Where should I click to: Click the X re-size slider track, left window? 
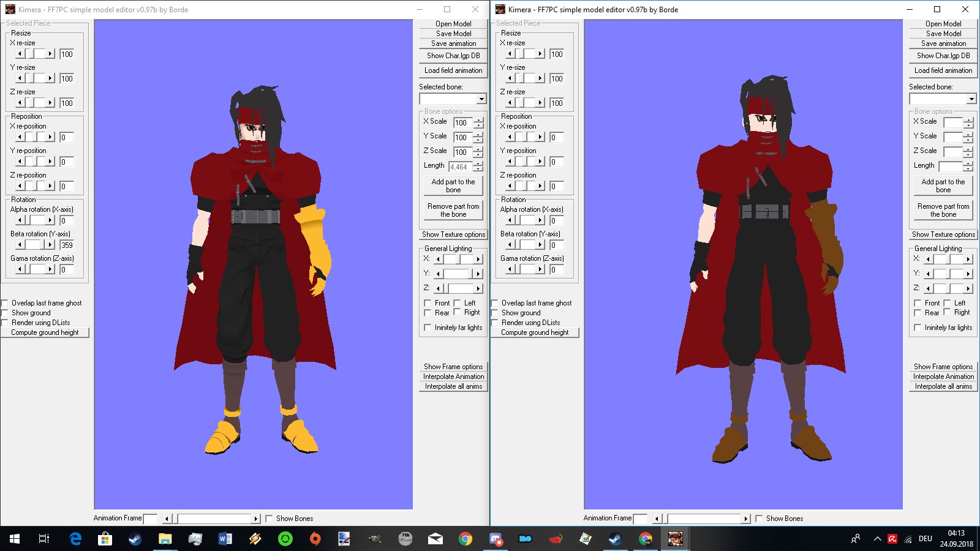(35, 54)
